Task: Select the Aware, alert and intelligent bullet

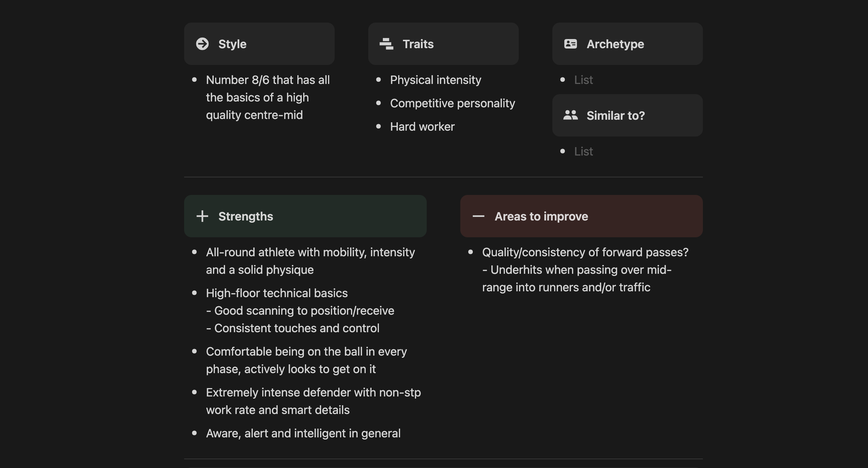Action: (x=303, y=432)
